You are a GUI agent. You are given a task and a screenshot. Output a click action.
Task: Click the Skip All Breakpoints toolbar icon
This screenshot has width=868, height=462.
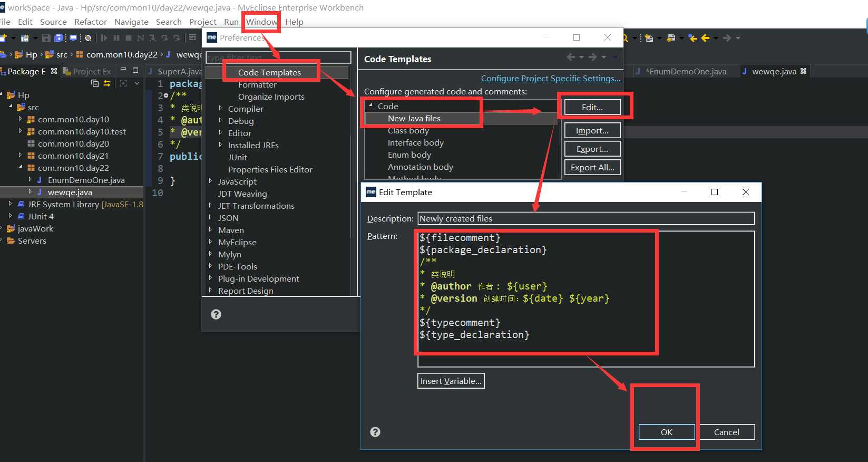tap(88, 38)
